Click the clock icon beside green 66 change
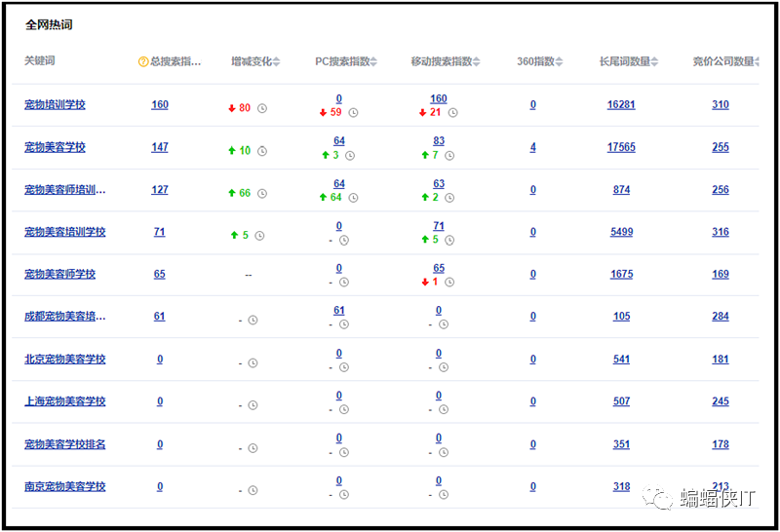 (x=262, y=193)
